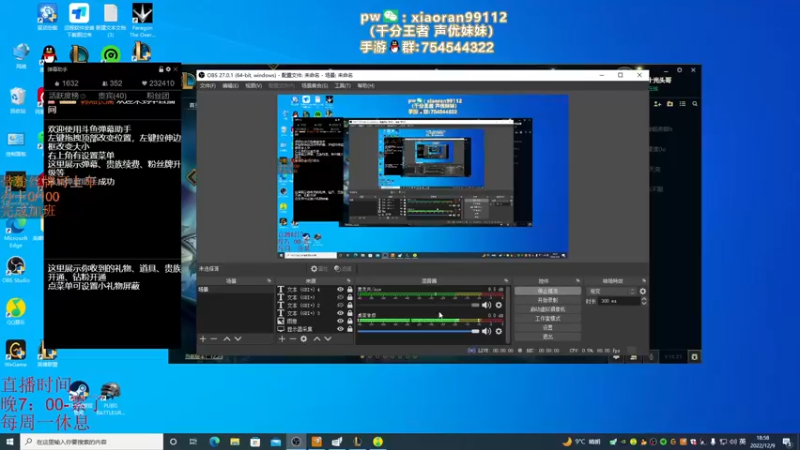Image resolution: width=800 pixels, height=450 pixels.
Task: Add a new scene with plus icon
Action: pos(203,339)
